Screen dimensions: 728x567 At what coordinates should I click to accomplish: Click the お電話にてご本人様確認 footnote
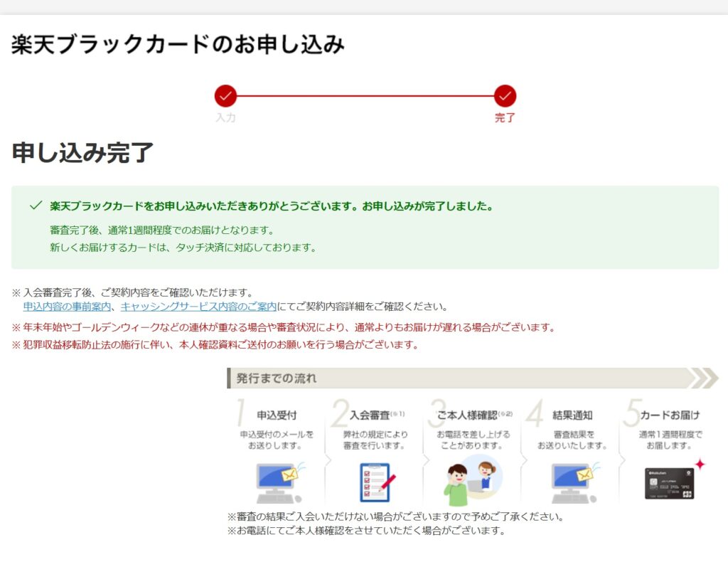[x=366, y=530]
